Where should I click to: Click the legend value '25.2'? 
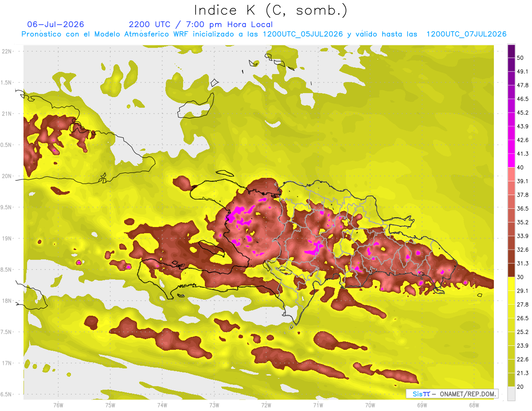(522, 332)
